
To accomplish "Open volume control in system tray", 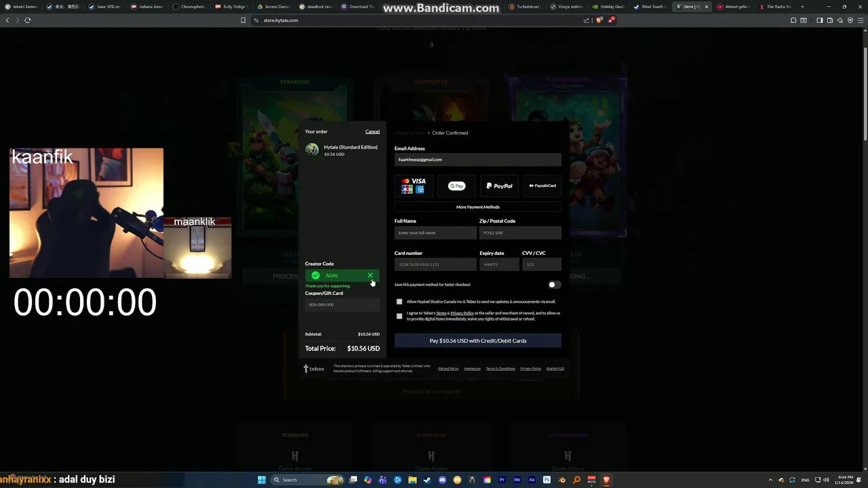I will tap(825, 480).
